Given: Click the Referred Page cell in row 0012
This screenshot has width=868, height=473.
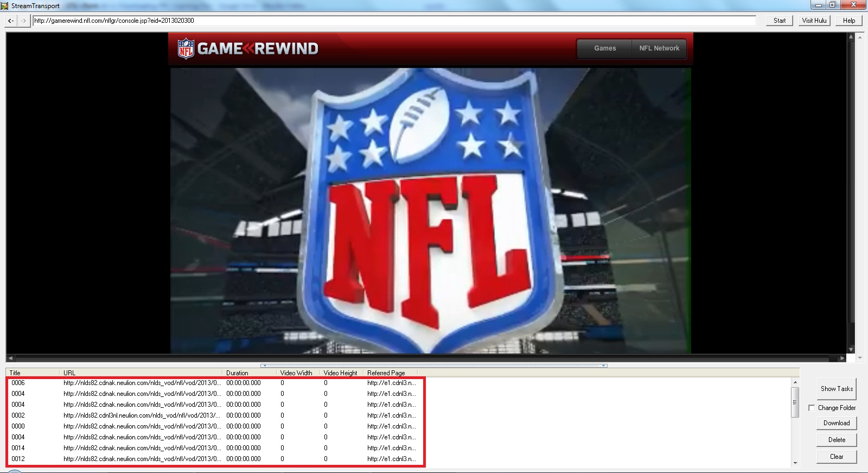Looking at the screenshot, I should pyautogui.click(x=392, y=459).
